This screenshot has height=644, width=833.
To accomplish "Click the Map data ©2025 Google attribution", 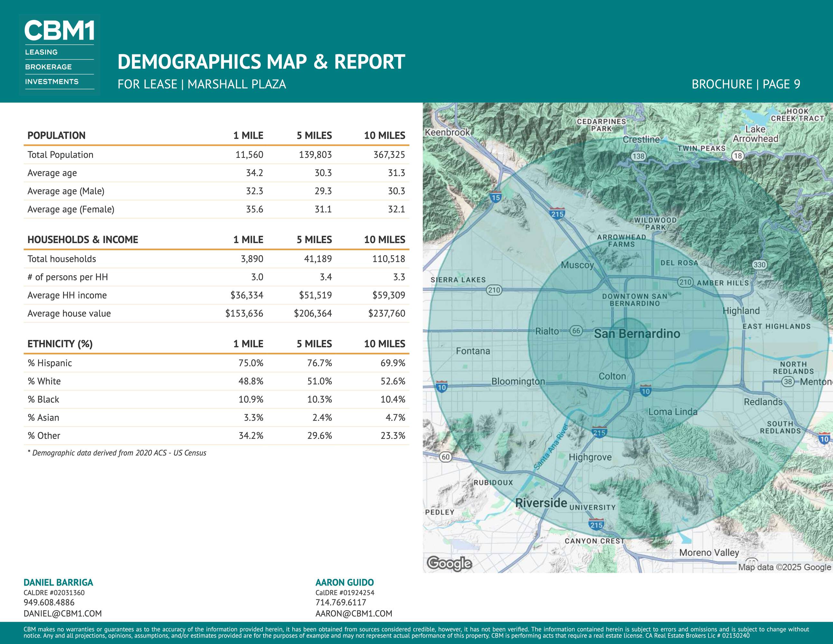I will coord(784,567).
